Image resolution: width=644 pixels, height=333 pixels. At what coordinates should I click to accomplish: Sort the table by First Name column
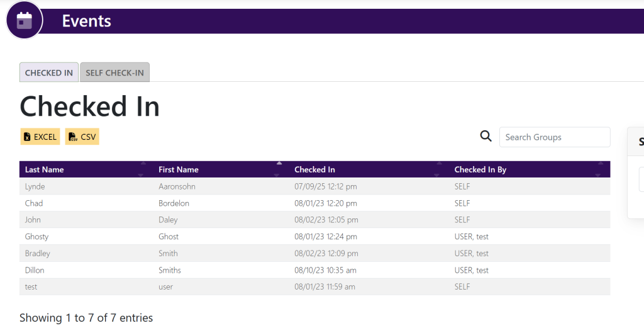pos(179,169)
